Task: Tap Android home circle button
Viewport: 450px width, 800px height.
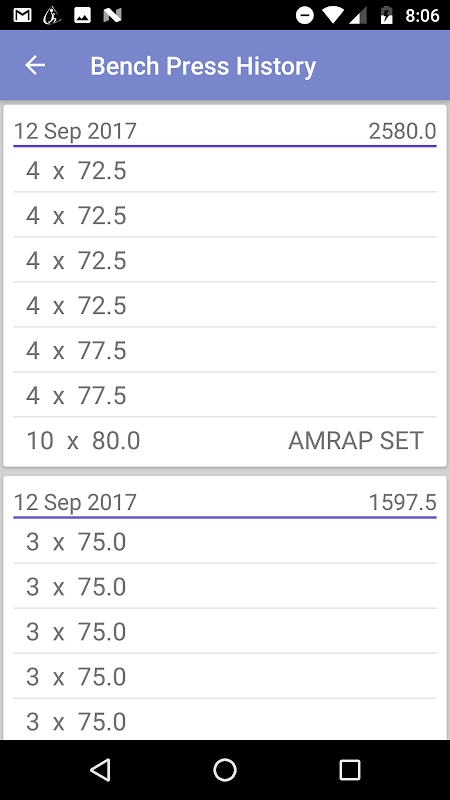Action: pos(224,769)
